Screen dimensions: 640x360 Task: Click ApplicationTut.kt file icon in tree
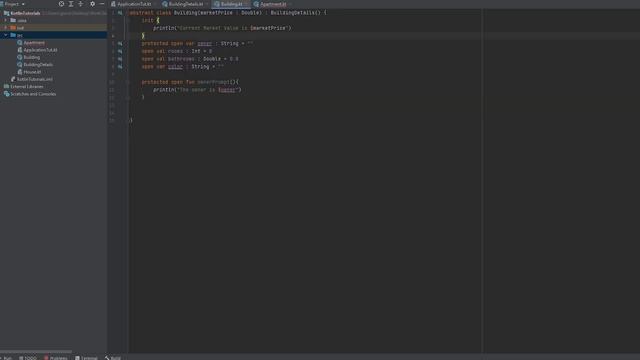pyautogui.click(x=20, y=50)
